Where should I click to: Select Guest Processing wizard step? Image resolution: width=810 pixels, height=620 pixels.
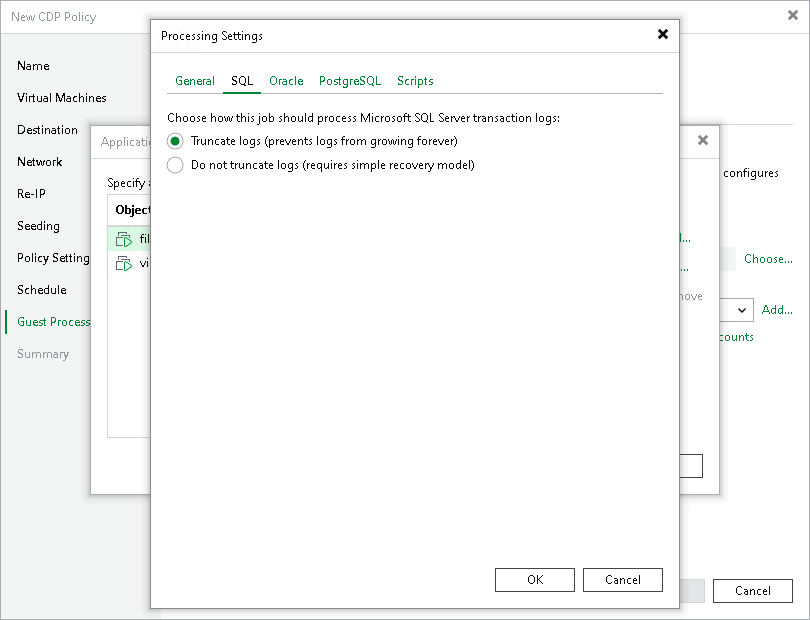(x=53, y=322)
